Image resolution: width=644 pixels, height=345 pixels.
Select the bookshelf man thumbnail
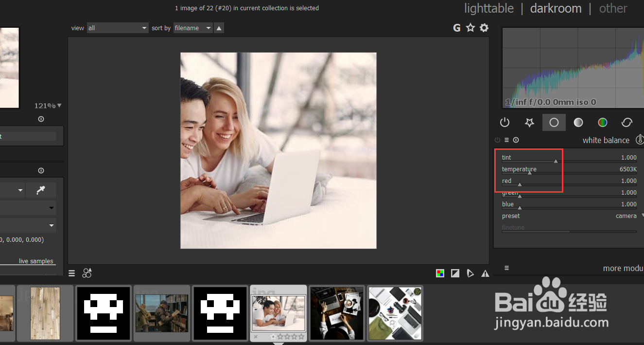(162, 313)
